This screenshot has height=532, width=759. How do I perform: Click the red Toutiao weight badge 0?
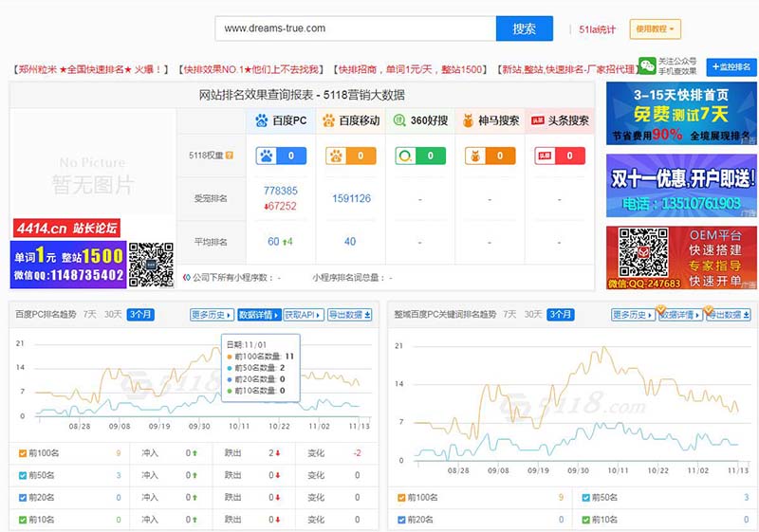560,156
